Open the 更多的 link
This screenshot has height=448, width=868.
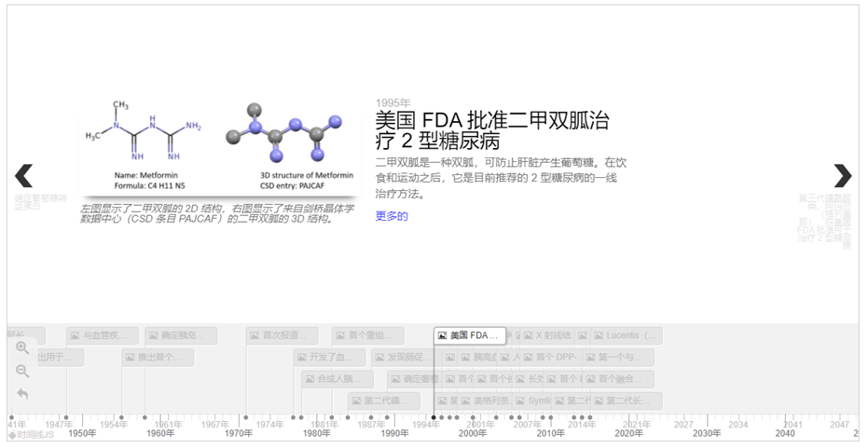click(x=392, y=216)
